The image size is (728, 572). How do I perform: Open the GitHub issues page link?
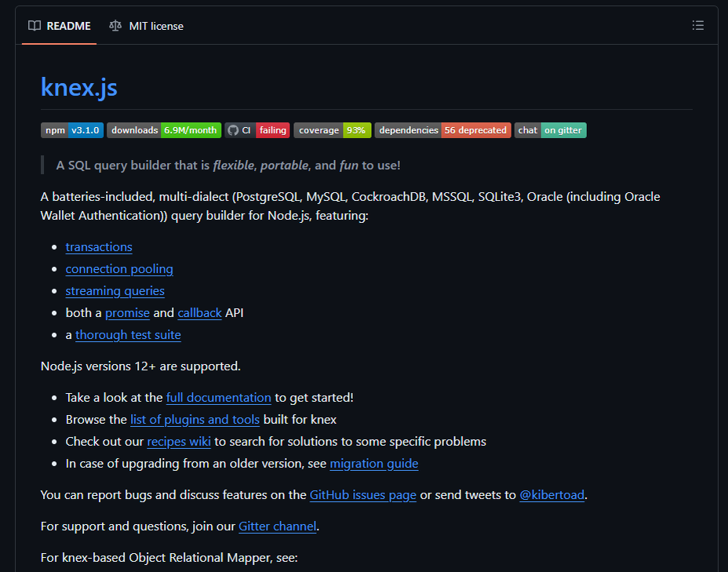pyautogui.click(x=363, y=495)
